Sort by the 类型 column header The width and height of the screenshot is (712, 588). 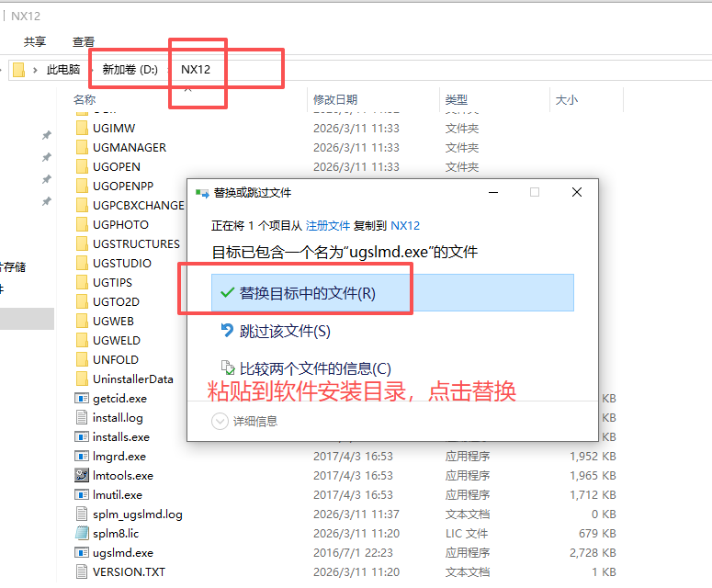(x=457, y=99)
